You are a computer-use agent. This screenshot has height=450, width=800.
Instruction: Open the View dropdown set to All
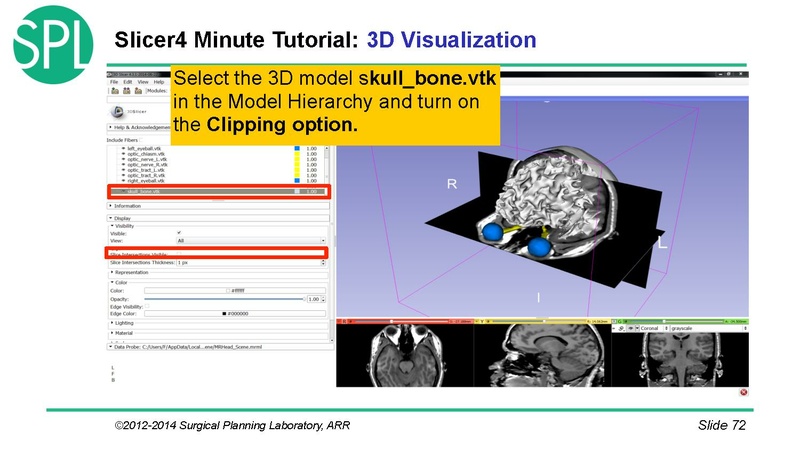pos(251,240)
